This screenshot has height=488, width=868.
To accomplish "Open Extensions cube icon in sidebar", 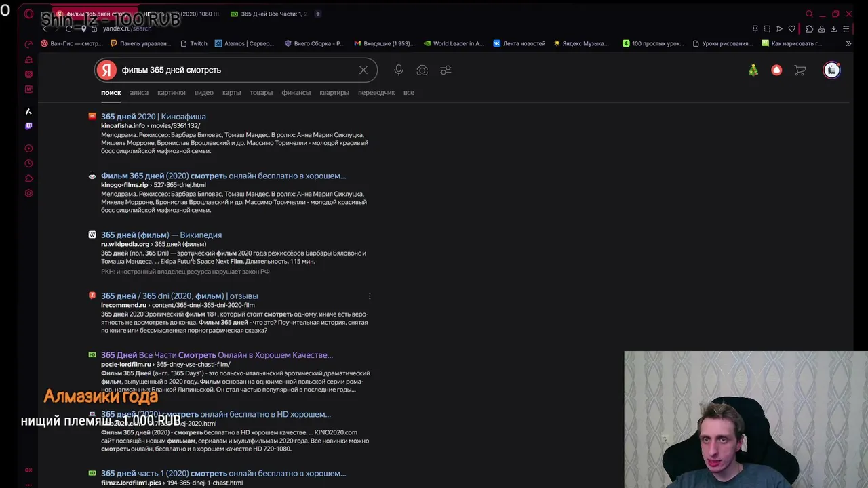I will tap(28, 178).
